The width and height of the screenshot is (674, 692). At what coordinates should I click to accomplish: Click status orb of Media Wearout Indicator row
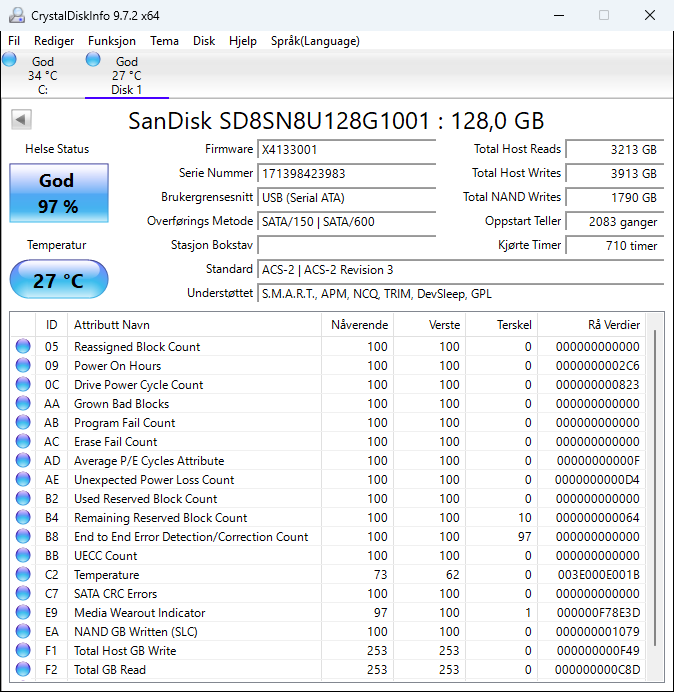click(x=23, y=612)
